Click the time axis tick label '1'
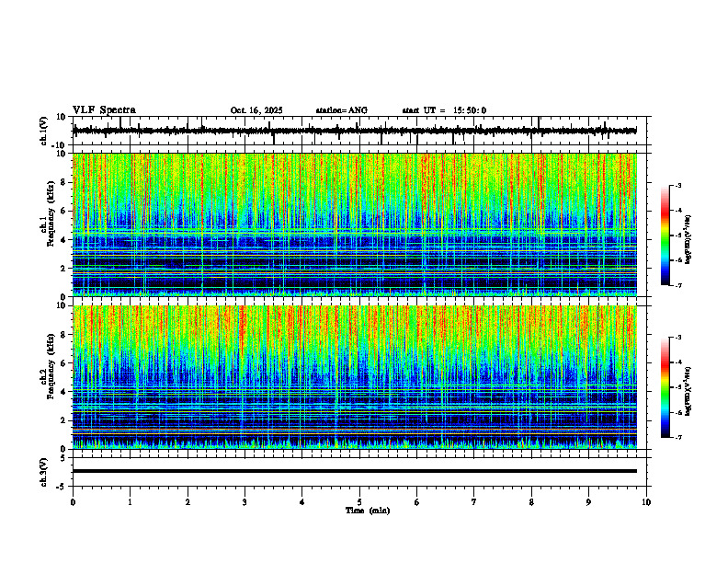 [130, 502]
